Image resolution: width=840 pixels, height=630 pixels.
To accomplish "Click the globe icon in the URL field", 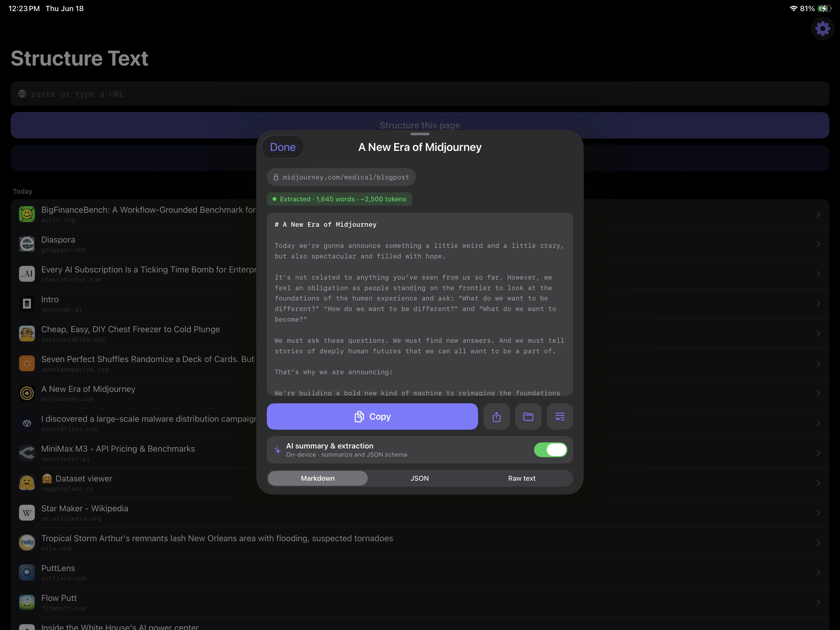I will (22, 94).
